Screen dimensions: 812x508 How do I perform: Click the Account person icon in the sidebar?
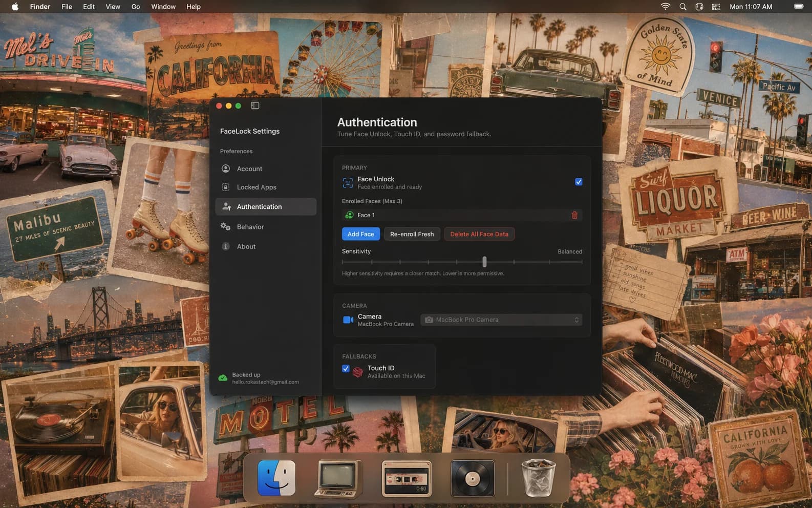click(226, 168)
